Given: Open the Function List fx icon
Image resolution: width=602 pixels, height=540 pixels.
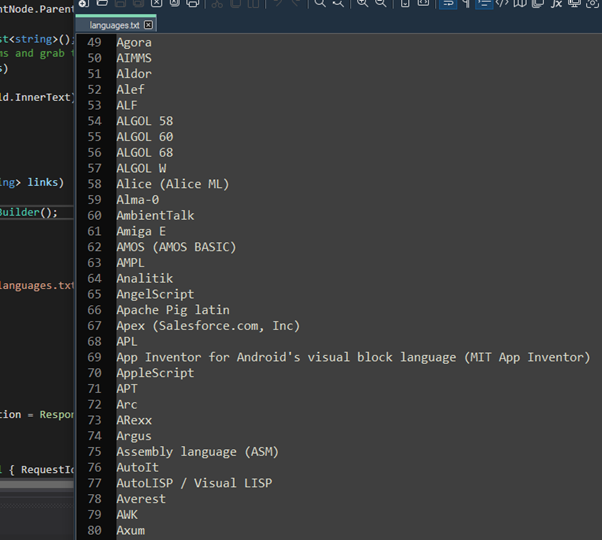Looking at the screenshot, I should pyautogui.click(x=556, y=3).
